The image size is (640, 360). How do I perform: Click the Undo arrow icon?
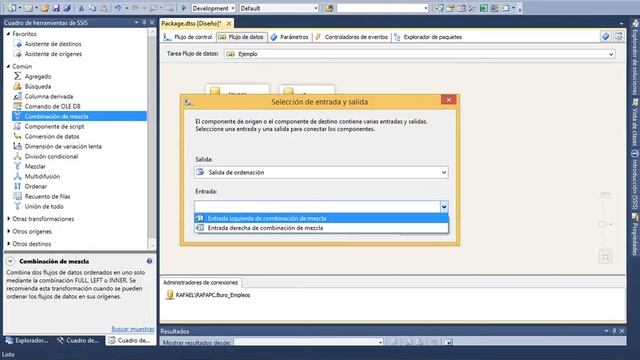pos(118,8)
